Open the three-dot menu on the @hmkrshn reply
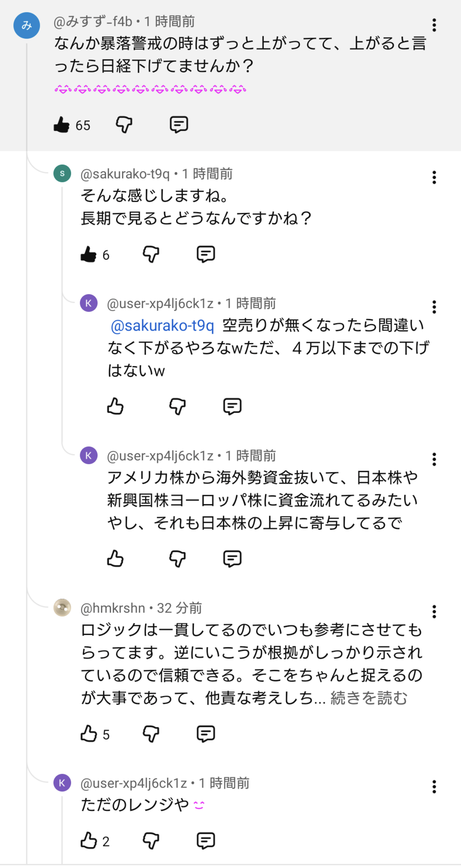The image size is (461, 868). [434, 611]
